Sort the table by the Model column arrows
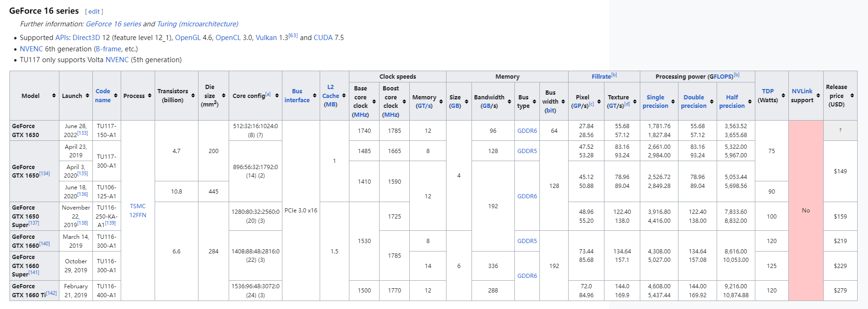The width and height of the screenshot is (868, 309). tap(54, 96)
